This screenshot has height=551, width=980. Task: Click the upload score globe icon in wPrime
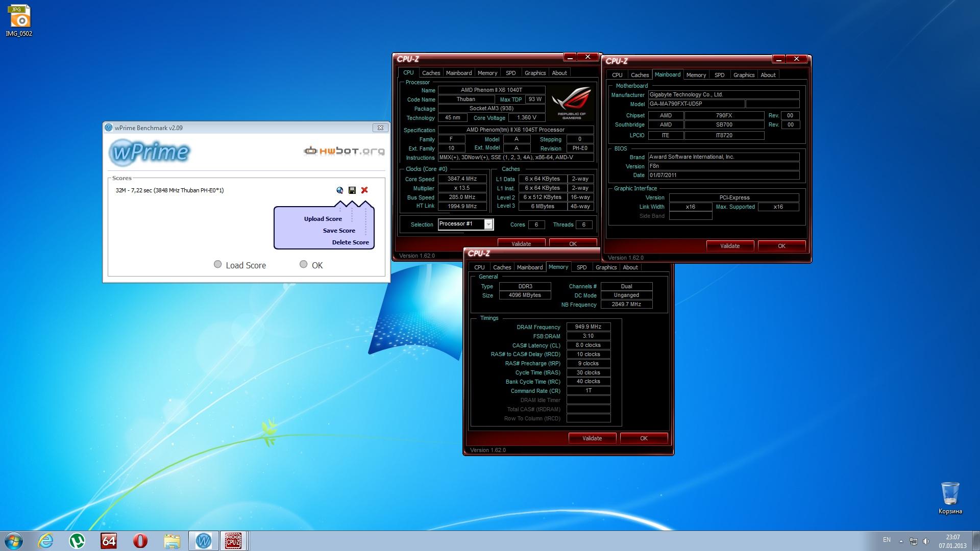click(340, 190)
